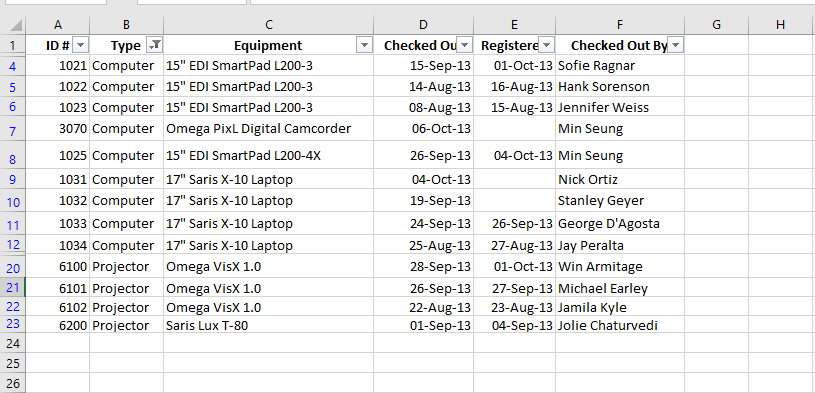
Task: Expand the Equipment column filter dropdown
Action: coord(364,46)
